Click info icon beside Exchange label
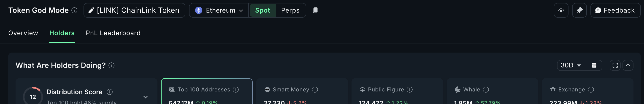 (591, 90)
